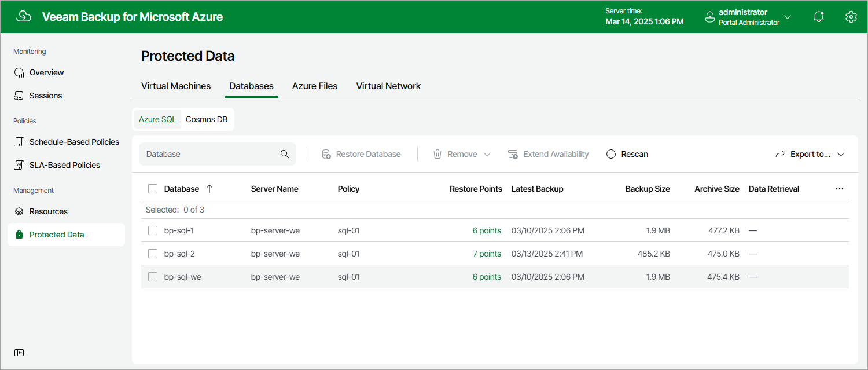Click the Veeam cloud logo icon
This screenshot has height=370, width=868.
tap(24, 17)
